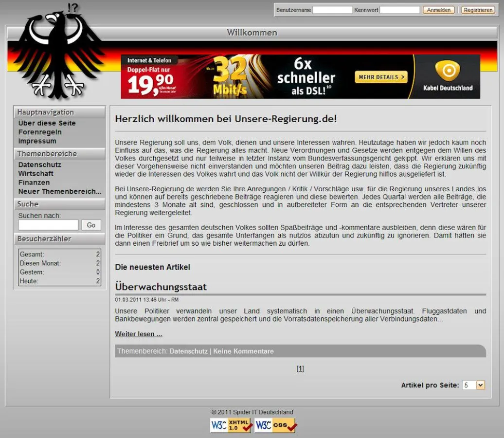Open the article via "Weiter lesen ..."
The image size is (504, 438).
(x=139, y=334)
